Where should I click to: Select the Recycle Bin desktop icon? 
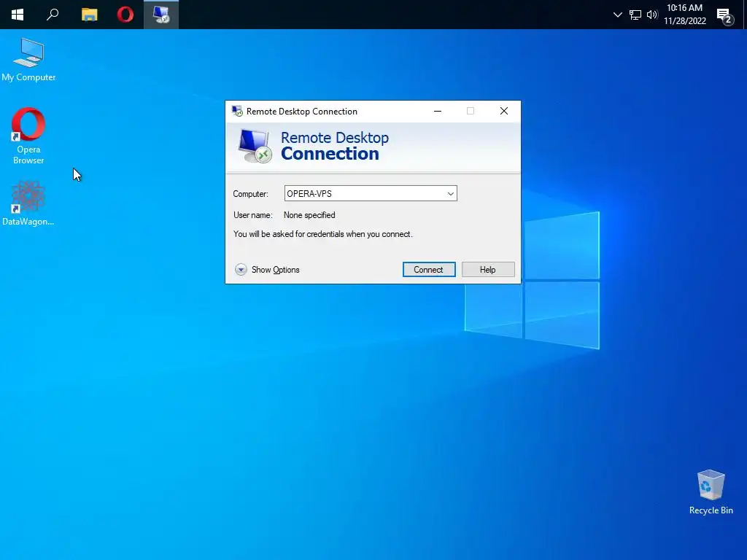pos(711,492)
